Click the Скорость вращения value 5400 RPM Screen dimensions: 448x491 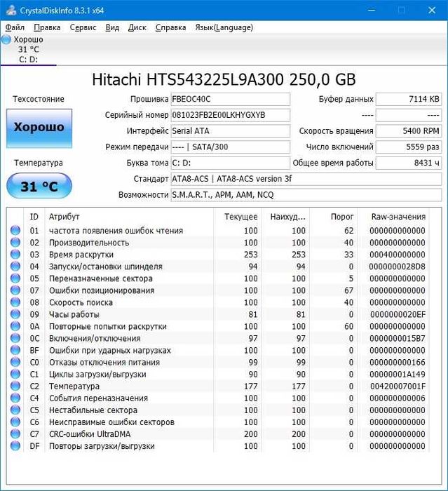(409, 131)
